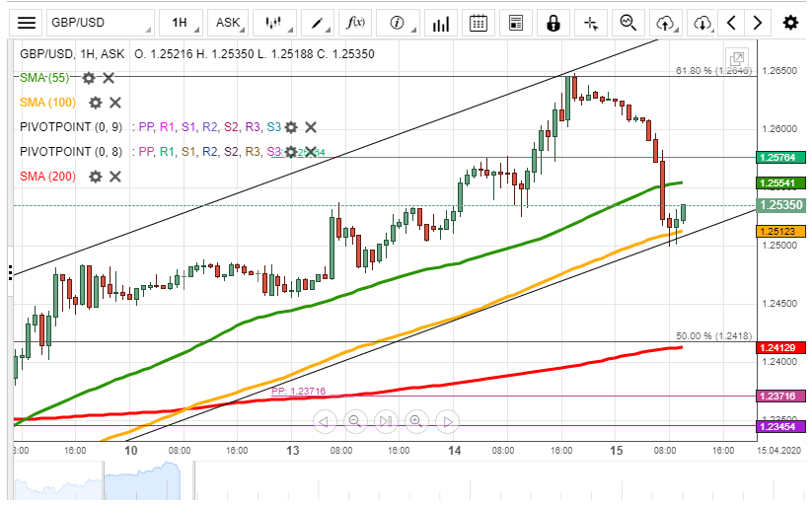Toggle the crosshair cursor tool
The image size is (812, 506).
pyautogui.click(x=590, y=23)
